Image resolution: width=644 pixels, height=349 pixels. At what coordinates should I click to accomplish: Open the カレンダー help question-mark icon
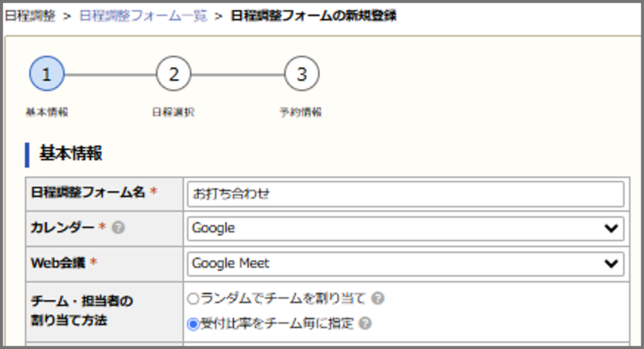click(x=118, y=227)
